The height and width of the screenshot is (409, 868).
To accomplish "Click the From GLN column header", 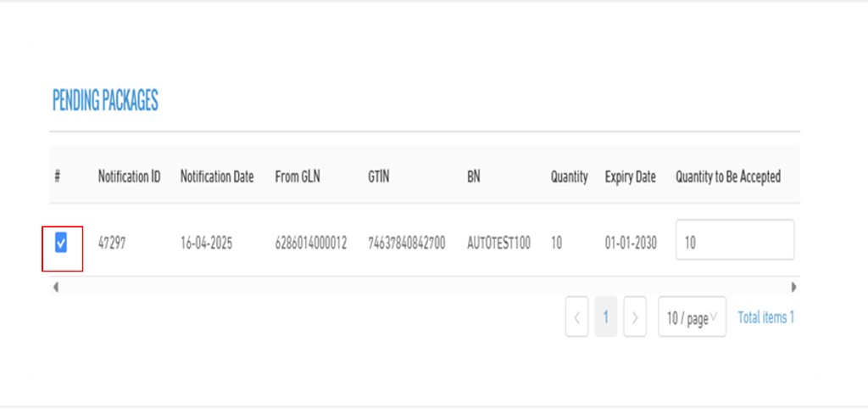I will tap(298, 177).
